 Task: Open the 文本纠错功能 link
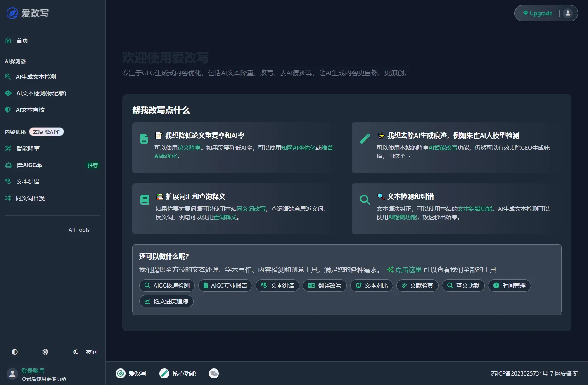pyautogui.click(x=475, y=209)
